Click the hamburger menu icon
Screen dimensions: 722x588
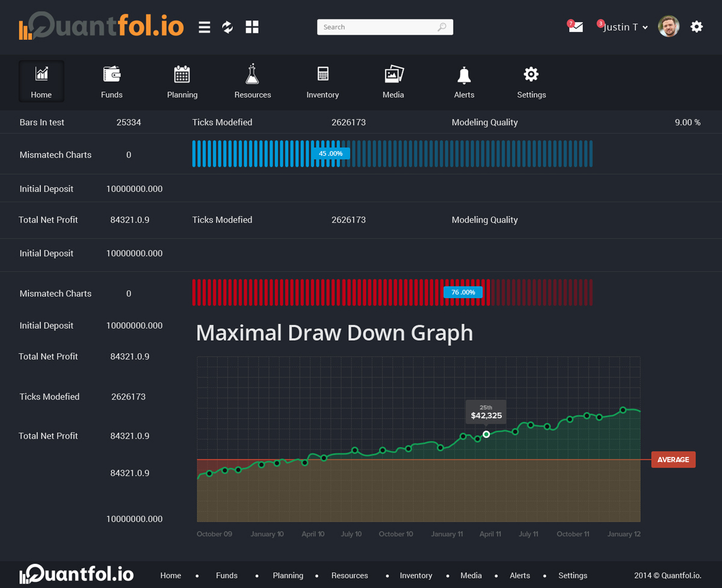(205, 27)
